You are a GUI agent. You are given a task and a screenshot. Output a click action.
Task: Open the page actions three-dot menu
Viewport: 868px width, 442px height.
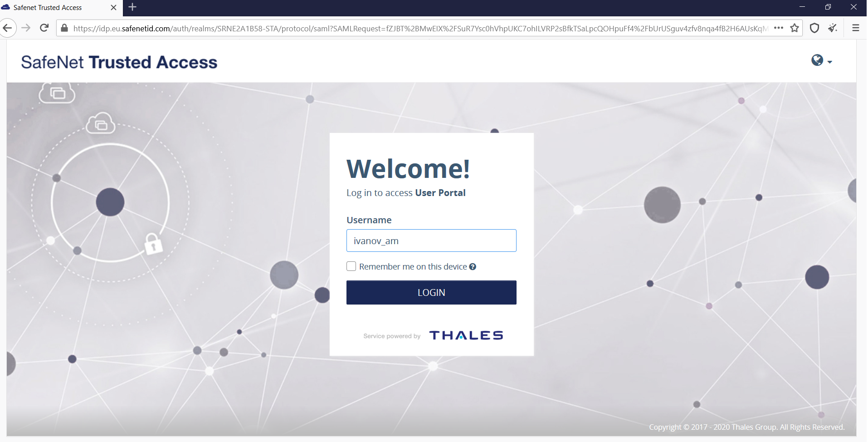coord(779,28)
